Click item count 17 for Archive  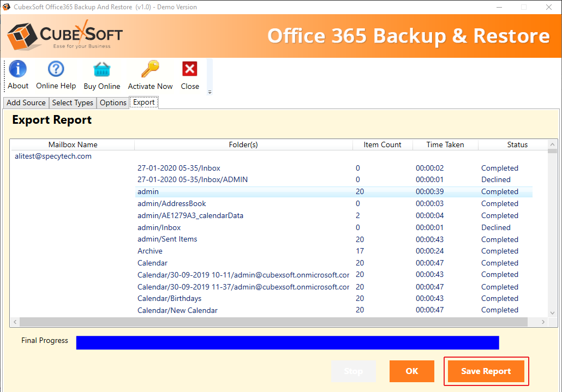click(360, 251)
